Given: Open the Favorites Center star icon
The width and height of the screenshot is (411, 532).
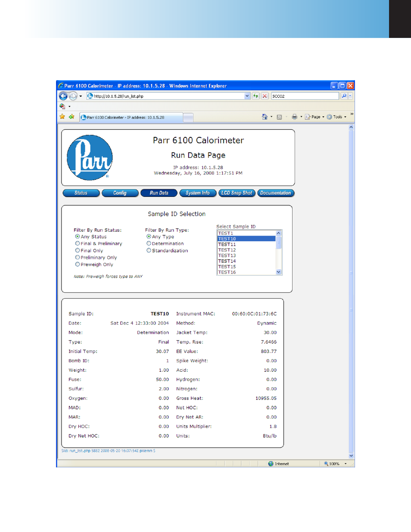Looking at the screenshot, I should coord(62,117).
